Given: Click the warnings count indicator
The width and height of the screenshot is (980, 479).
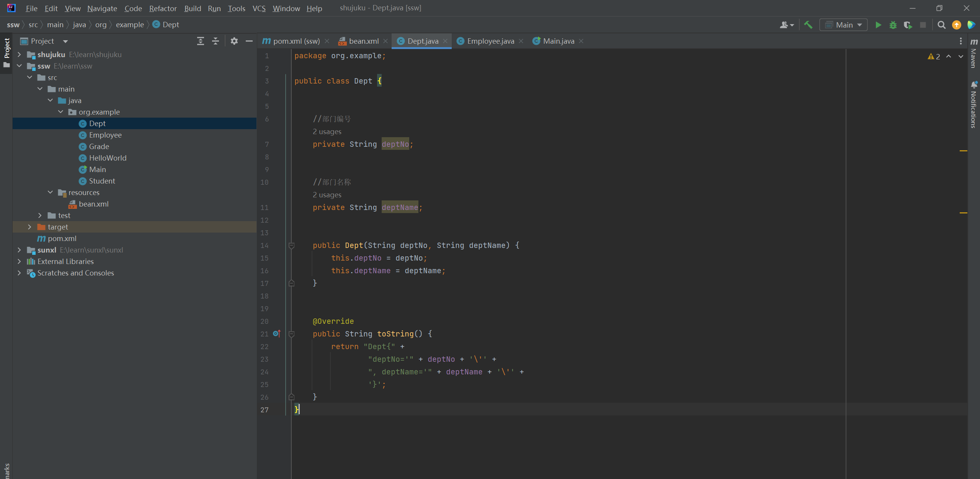Looking at the screenshot, I should click(934, 56).
